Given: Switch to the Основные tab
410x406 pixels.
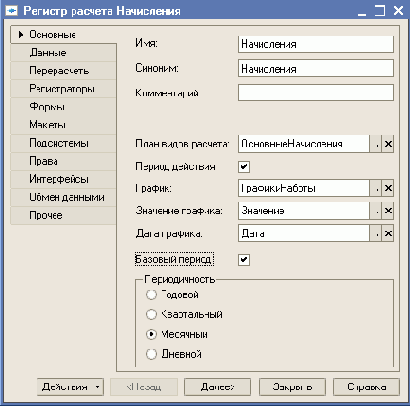Looking at the screenshot, I should tap(63, 34).
